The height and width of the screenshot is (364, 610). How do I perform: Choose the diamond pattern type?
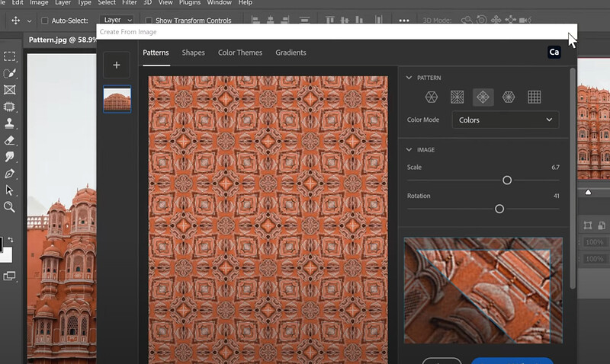tap(483, 97)
